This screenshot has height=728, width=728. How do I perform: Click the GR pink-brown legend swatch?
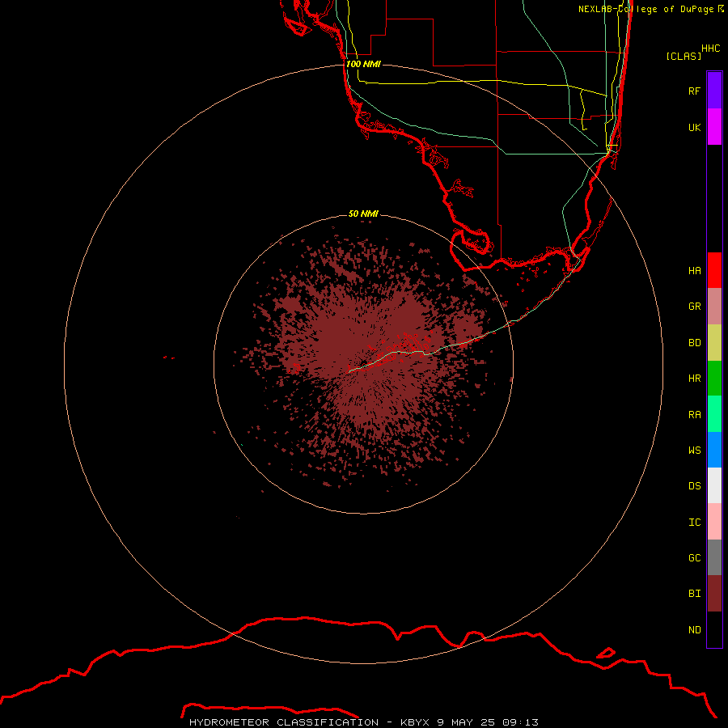714,307
